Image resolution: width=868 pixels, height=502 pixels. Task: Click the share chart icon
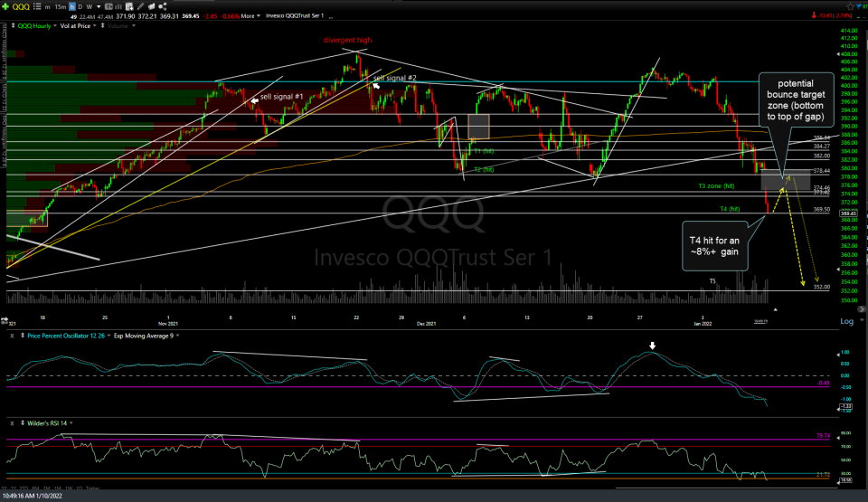(162, 6)
